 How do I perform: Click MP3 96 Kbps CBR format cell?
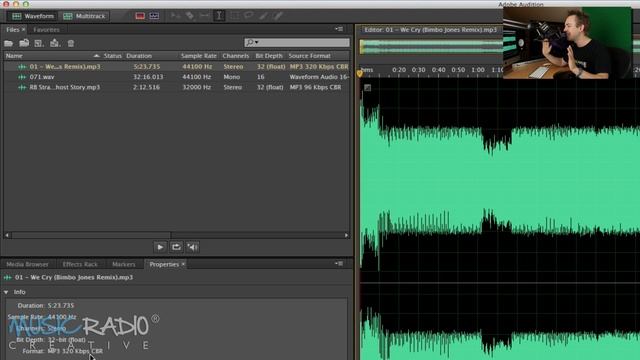tap(315, 87)
